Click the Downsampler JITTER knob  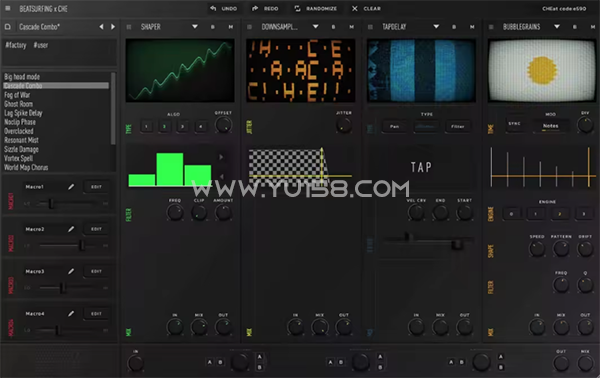(344, 125)
